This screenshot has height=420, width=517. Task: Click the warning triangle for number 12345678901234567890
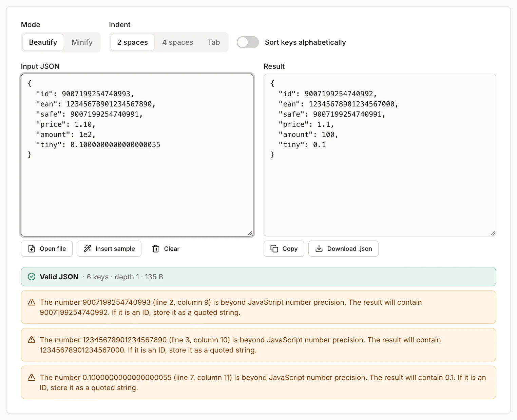coord(32,340)
